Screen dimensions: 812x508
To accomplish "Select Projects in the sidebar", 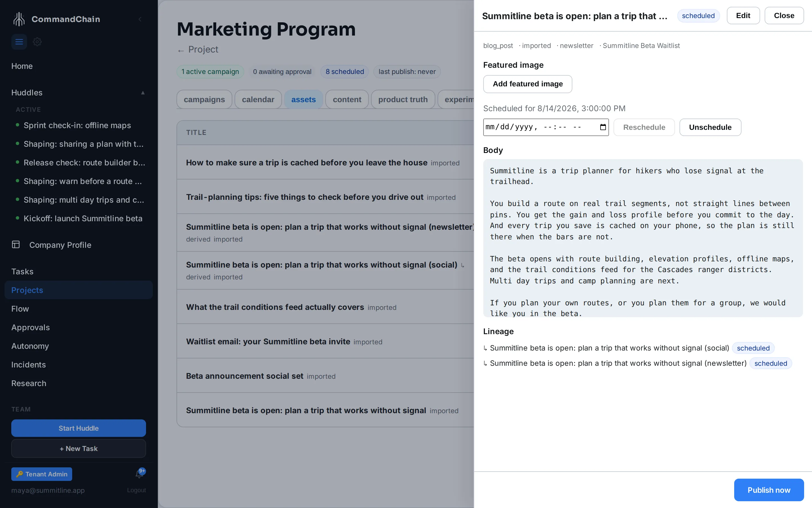I will pyautogui.click(x=78, y=290).
